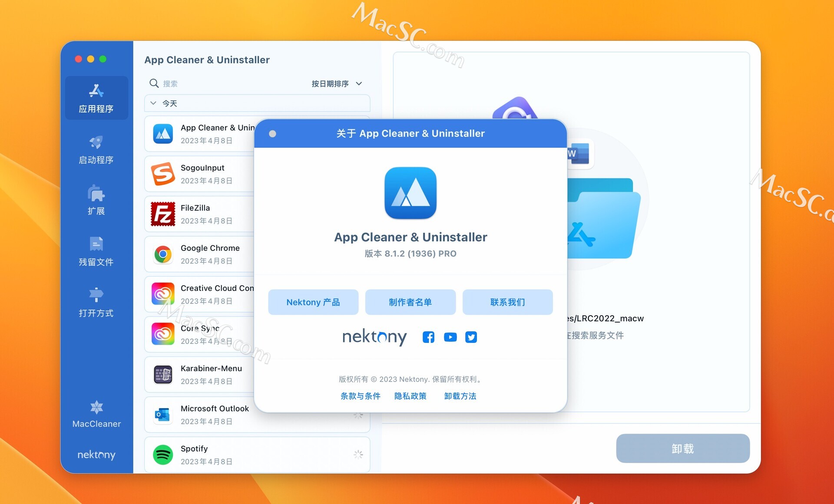Select the Google Chrome app icon
Image resolution: width=834 pixels, height=504 pixels.
(163, 254)
